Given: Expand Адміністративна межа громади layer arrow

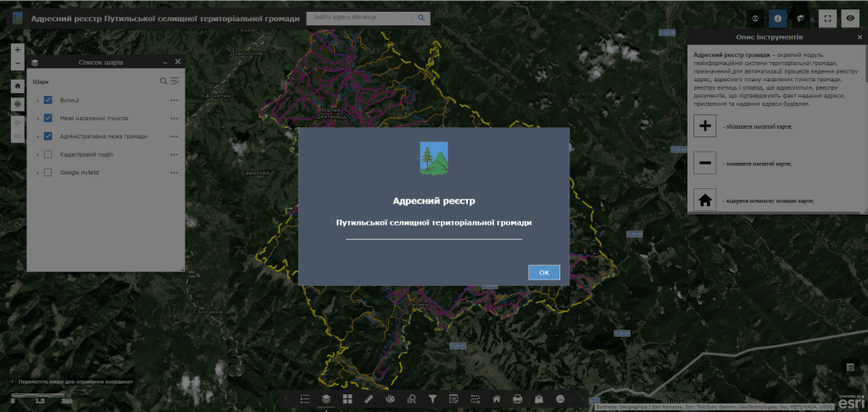Looking at the screenshot, I should click(x=37, y=136).
